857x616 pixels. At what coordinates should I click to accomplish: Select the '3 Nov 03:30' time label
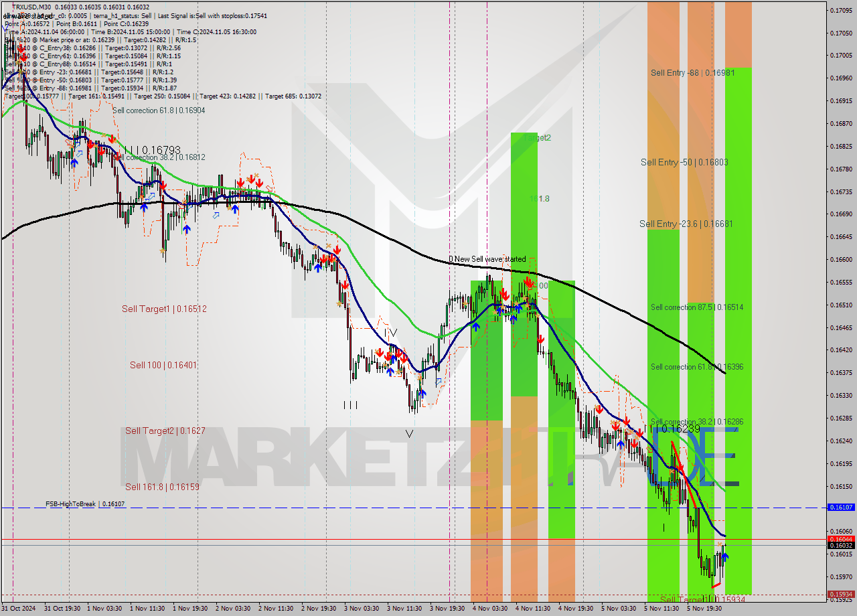(x=361, y=609)
